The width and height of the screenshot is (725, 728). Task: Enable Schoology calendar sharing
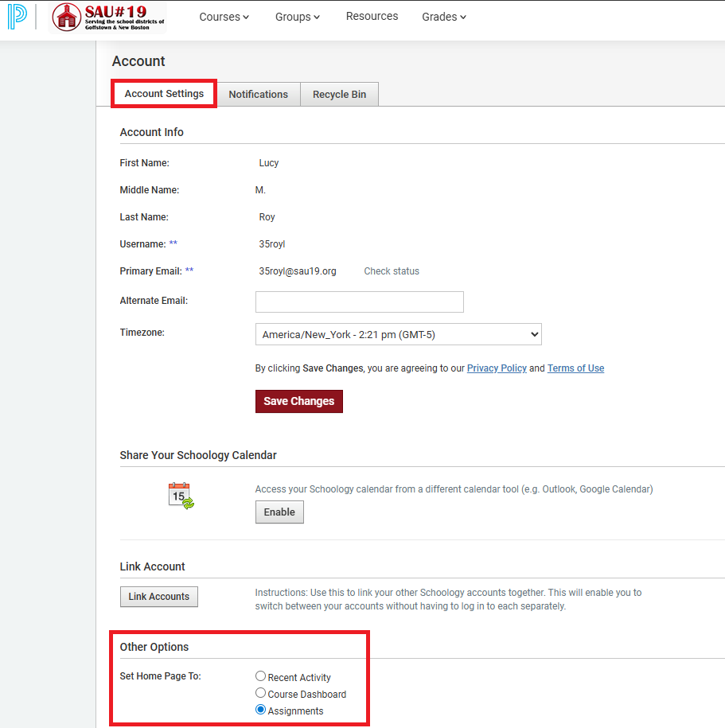(279, 512)
